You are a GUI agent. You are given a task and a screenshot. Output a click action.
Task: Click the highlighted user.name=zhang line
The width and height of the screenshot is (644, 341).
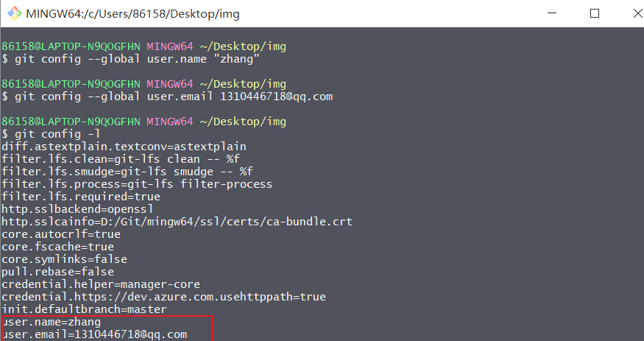pos(52,322)
